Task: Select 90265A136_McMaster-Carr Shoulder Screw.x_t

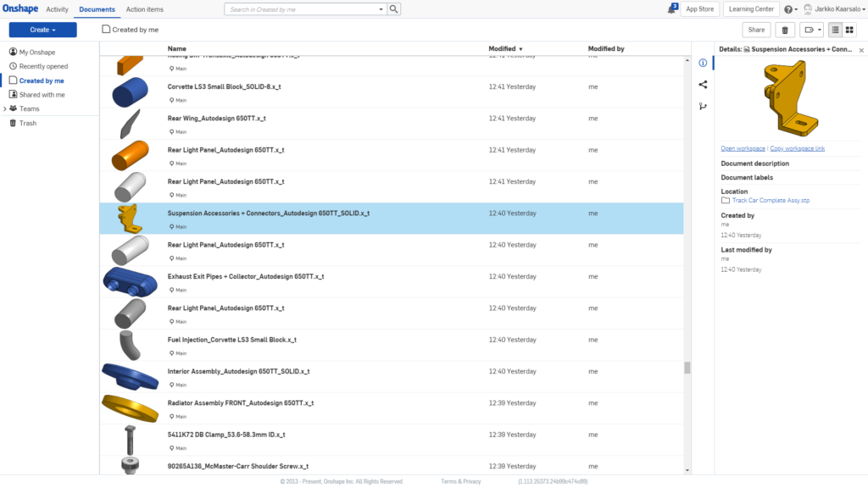Action: 238,467
